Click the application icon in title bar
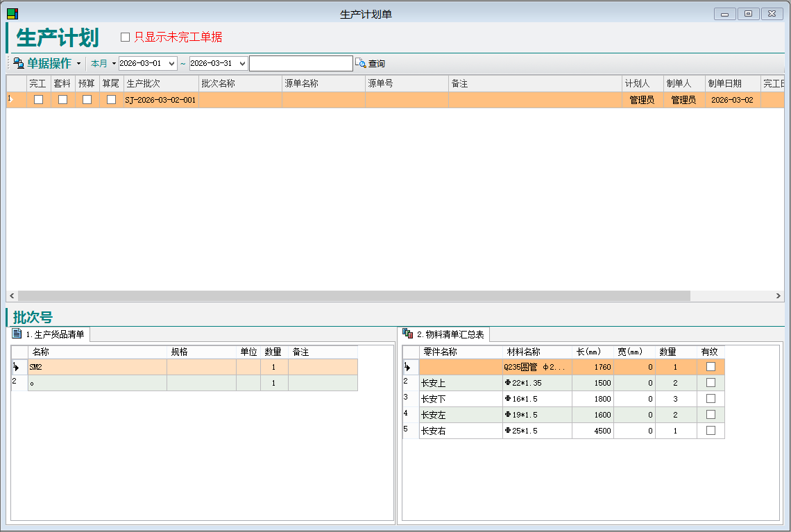This screenshot has width=791, height=532. tap(12, 14)
